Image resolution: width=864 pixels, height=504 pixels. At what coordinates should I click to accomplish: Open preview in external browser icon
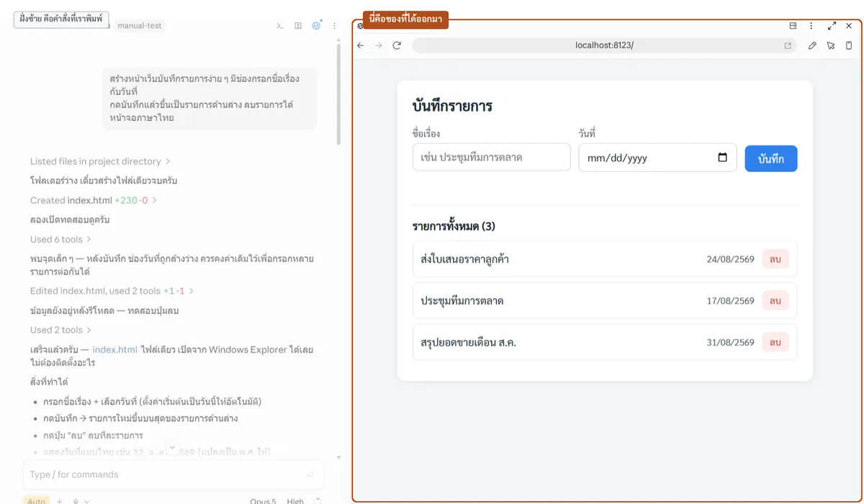(788, 45)
